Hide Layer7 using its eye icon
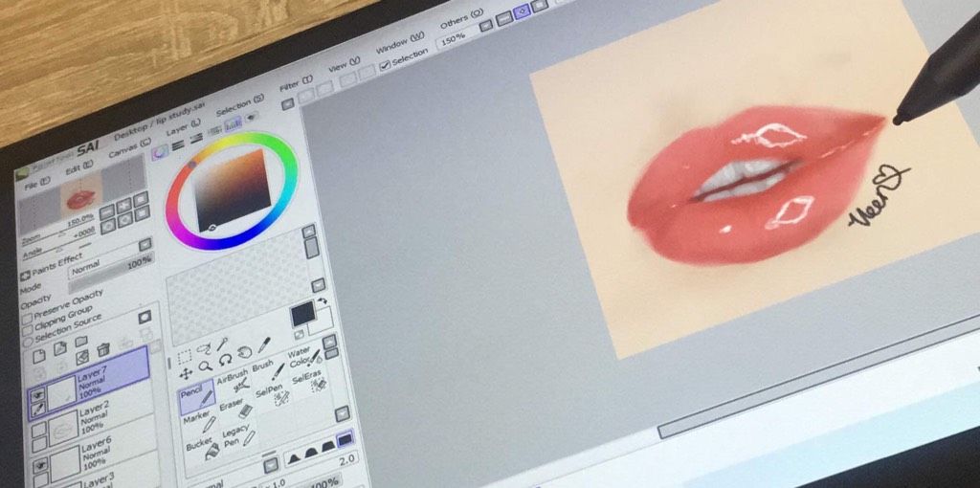Viewport: 980px width, 488px height. (38, 394)
